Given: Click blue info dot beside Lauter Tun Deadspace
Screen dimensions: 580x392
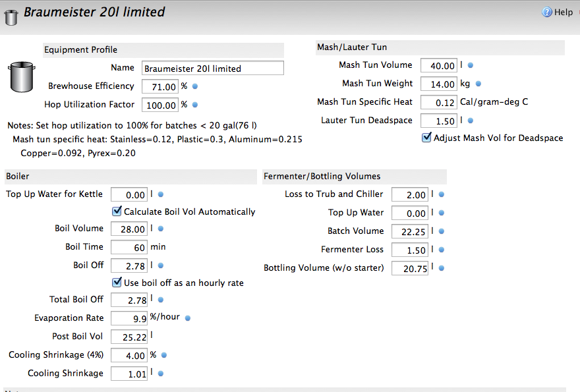Looking at the screenshot, I should [471, 121].
